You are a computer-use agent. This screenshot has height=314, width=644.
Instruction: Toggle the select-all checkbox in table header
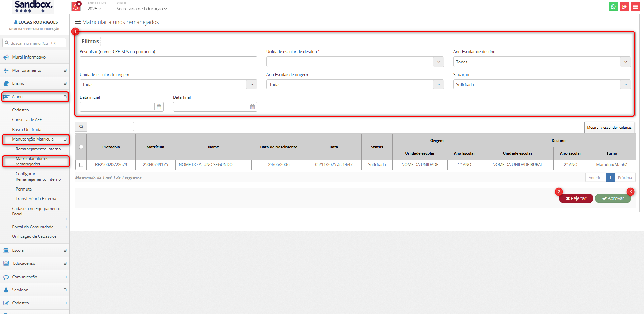point(81,147)
